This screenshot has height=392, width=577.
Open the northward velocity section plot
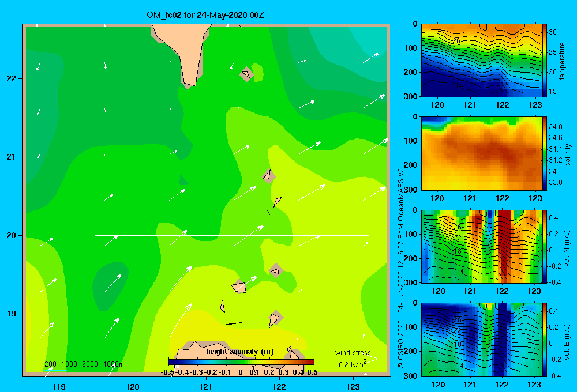[482, 246]
